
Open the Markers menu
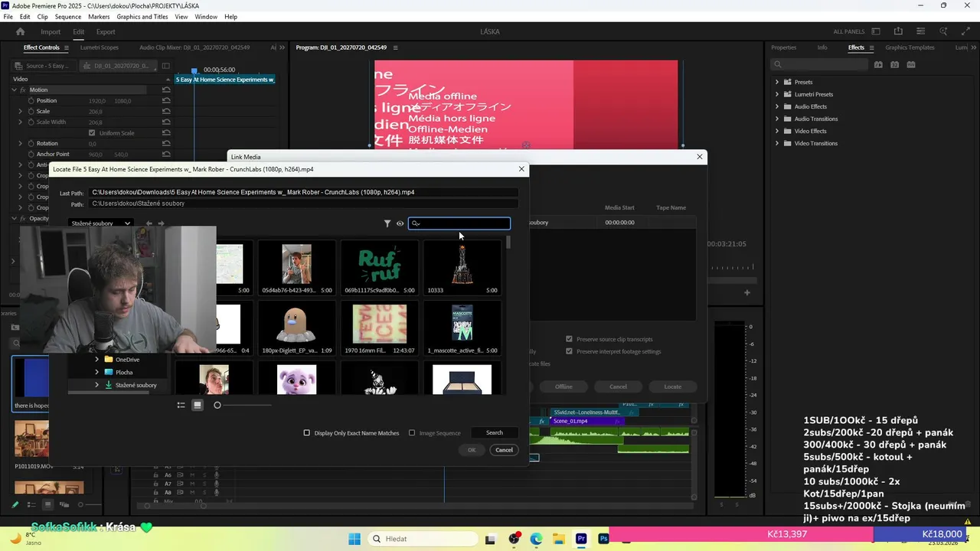click(x=99, y=16)
